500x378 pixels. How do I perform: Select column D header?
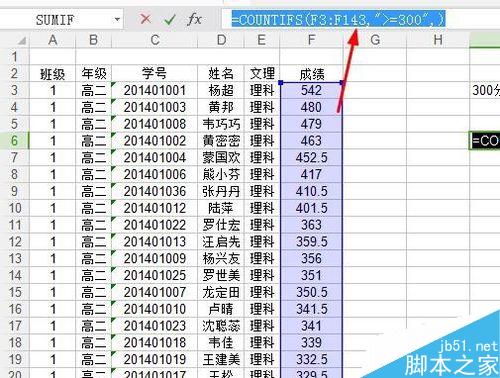[221, 40]
